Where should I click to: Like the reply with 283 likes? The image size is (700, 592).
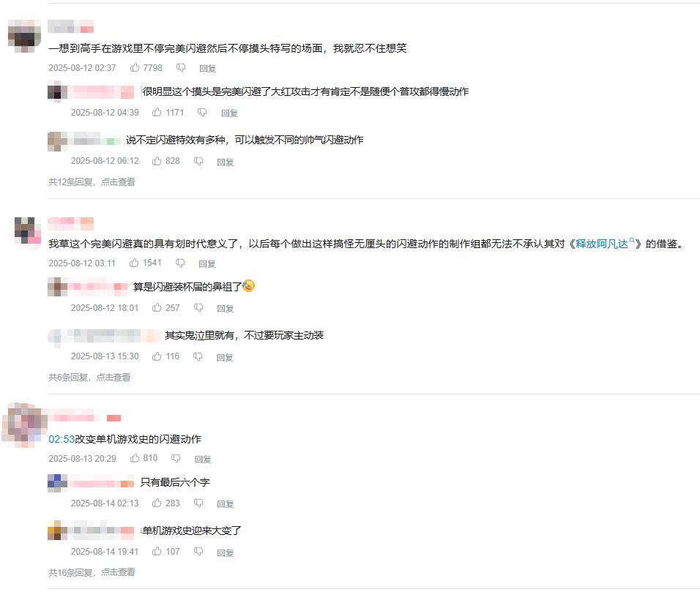coord(157,503)
